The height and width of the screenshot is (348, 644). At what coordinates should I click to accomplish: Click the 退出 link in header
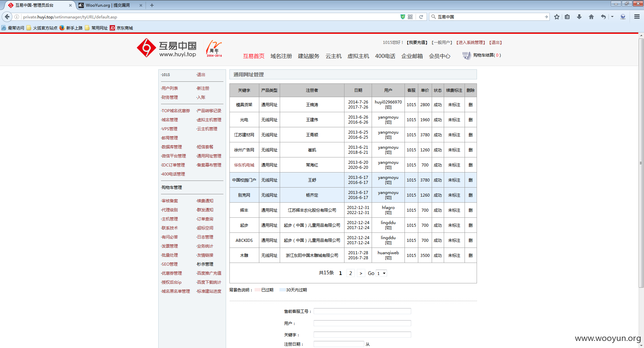(x=495, y=43)
